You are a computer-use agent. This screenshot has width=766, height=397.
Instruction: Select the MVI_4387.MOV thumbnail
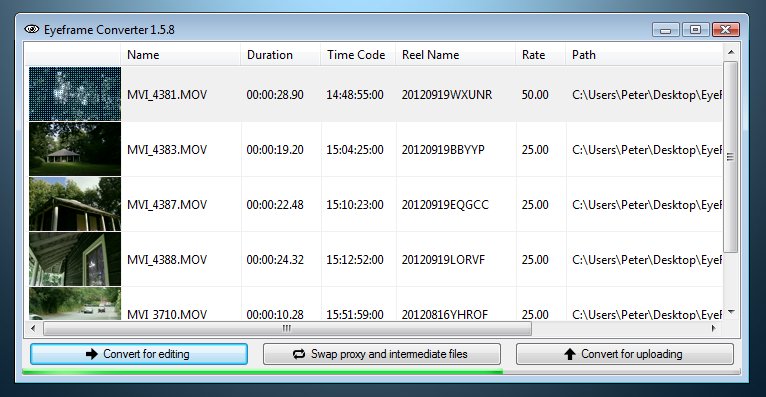coord(75,204)
